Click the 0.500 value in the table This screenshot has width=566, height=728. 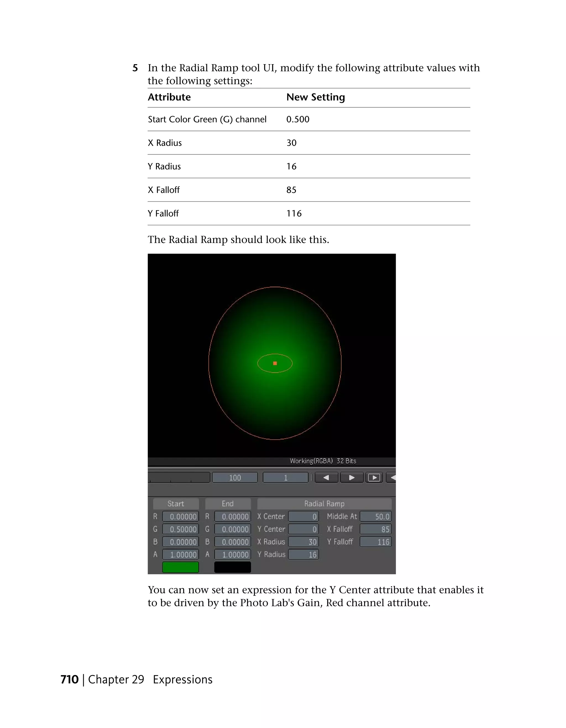point(298,119)
